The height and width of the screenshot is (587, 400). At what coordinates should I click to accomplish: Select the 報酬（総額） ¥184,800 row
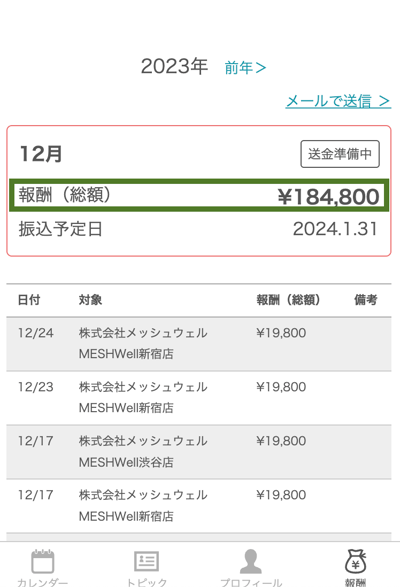(199, 195)
